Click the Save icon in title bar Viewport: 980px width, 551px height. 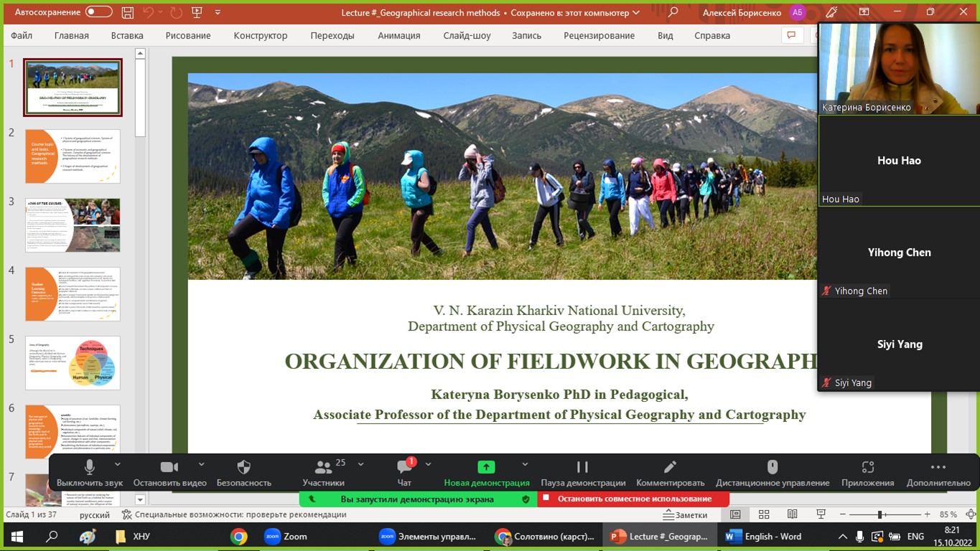point(127,12)
